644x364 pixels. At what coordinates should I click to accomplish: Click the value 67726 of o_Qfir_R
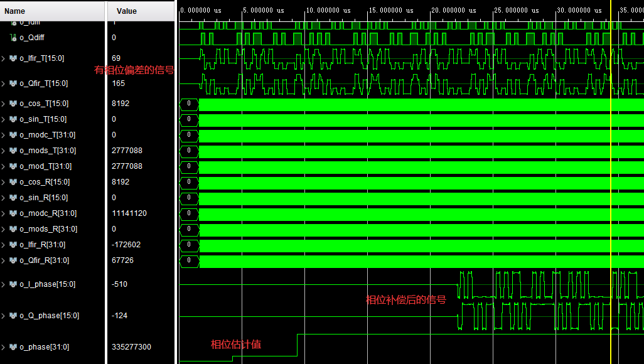click(122, 260)
